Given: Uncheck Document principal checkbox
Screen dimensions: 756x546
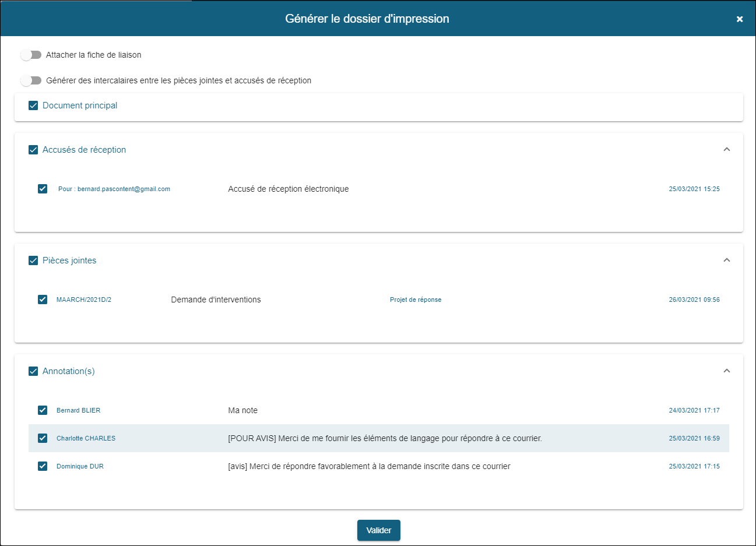Looking at the screenshot, I should 33,105.
